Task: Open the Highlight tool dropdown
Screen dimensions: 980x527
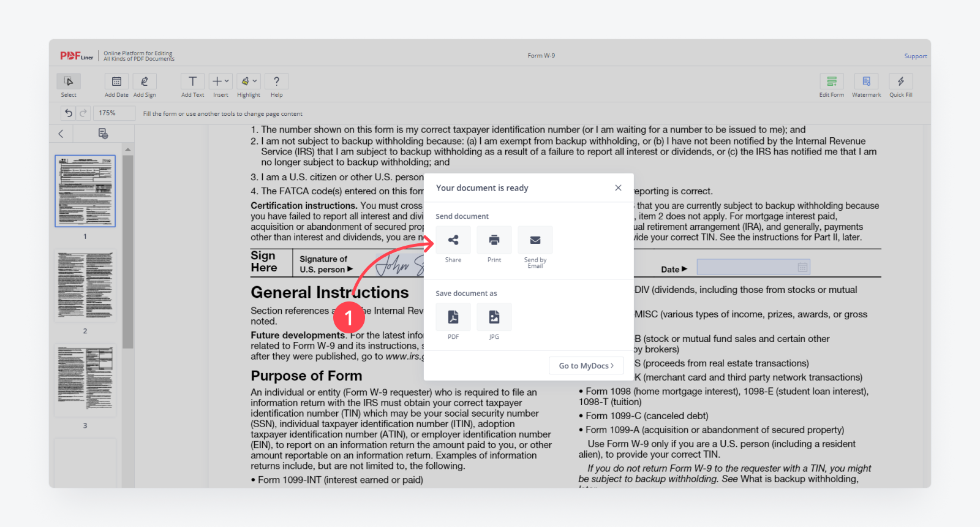Action: pyautogui.click(x=249, y=82)
